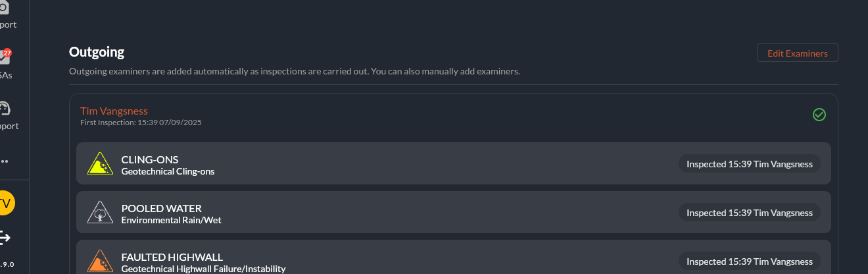Open the Support headset icon in the sidebar
The width and height of the screenshot is (868, 274).
5,109
